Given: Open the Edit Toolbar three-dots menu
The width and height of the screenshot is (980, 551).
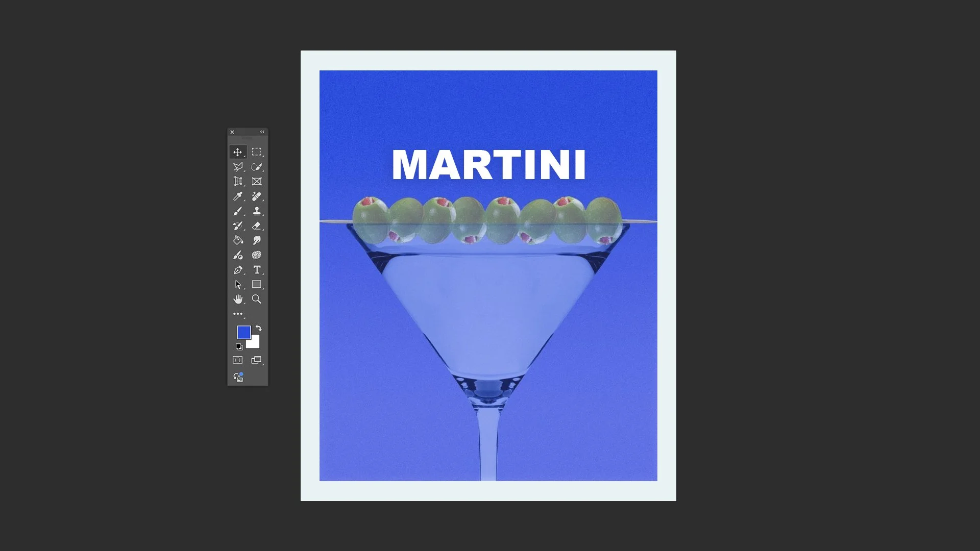Looking at the screenshot, I should tap(238, 314).
